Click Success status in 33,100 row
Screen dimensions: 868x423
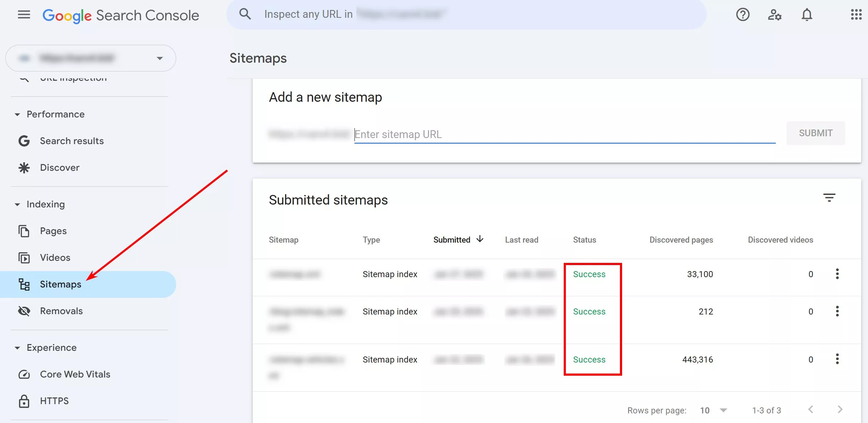point(589,274)
